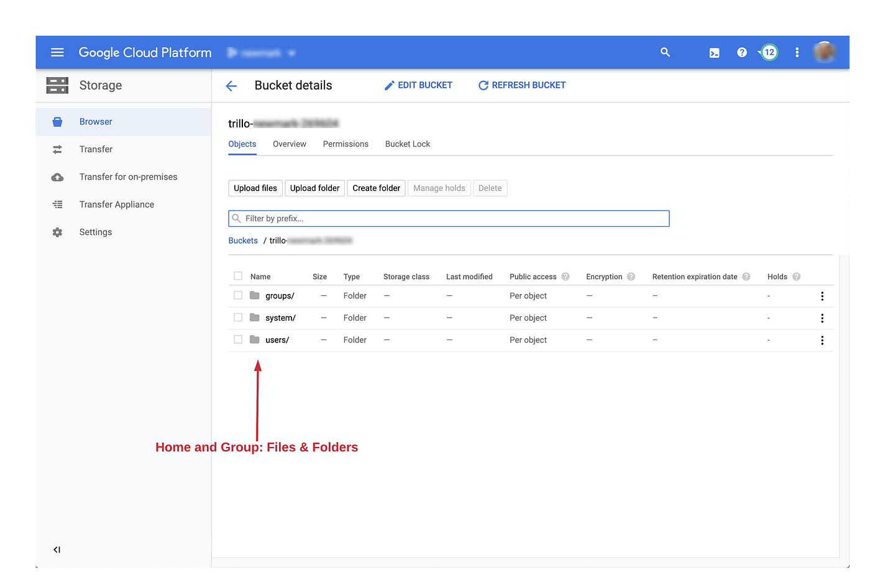Collapse the sidebar with the bottom-left chevron
This screenshot has width=870, height=588.
pos(57,549)
